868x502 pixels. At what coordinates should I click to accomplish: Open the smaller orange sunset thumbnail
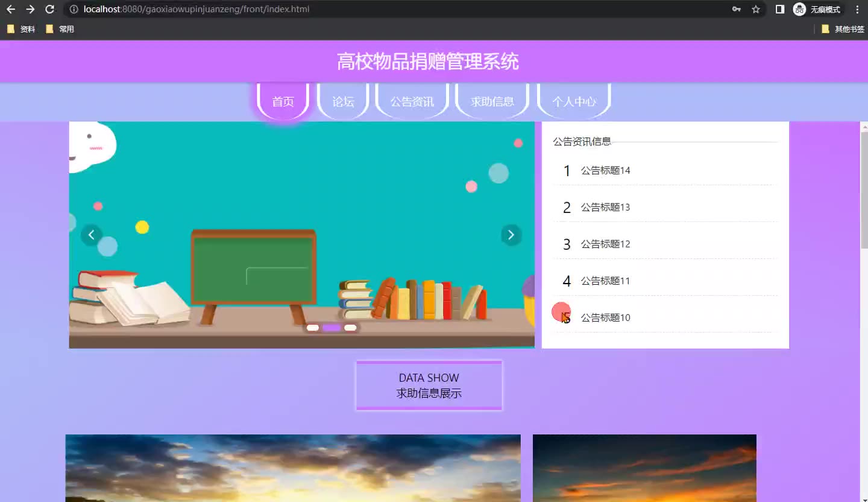tap(644, 468)
